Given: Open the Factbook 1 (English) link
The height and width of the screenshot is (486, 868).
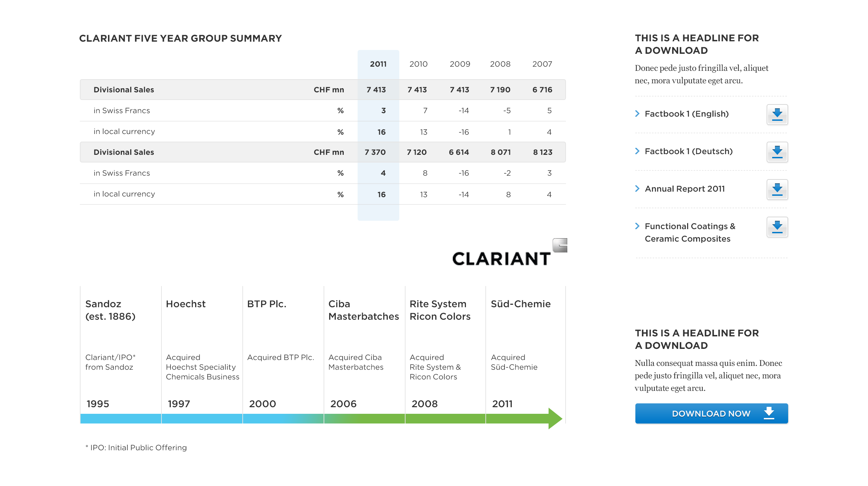Looking at the screenshot, I should coord(686,114).
